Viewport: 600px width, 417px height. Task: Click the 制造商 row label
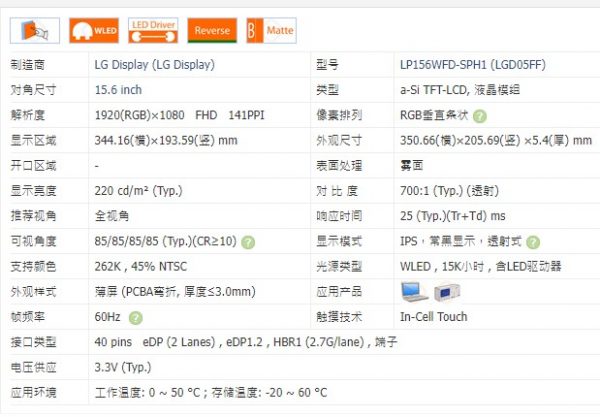(x=28, y=65)
